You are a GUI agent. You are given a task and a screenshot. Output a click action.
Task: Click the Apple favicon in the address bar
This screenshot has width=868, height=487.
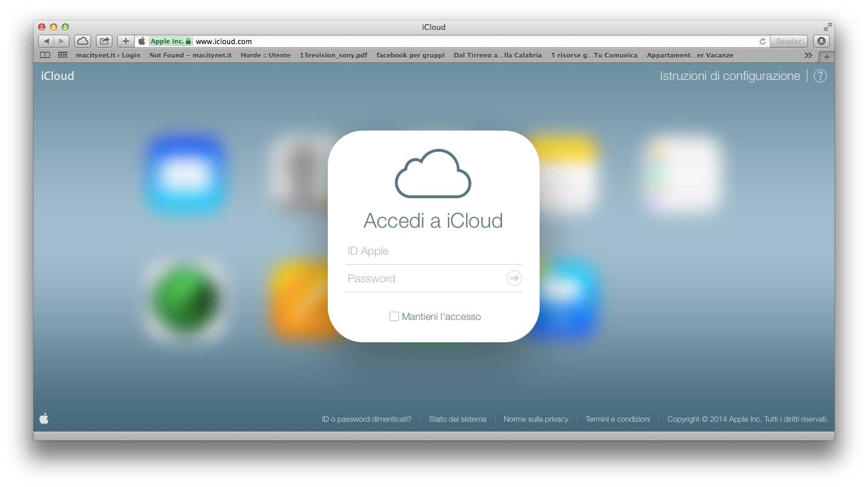coord(141,41)
